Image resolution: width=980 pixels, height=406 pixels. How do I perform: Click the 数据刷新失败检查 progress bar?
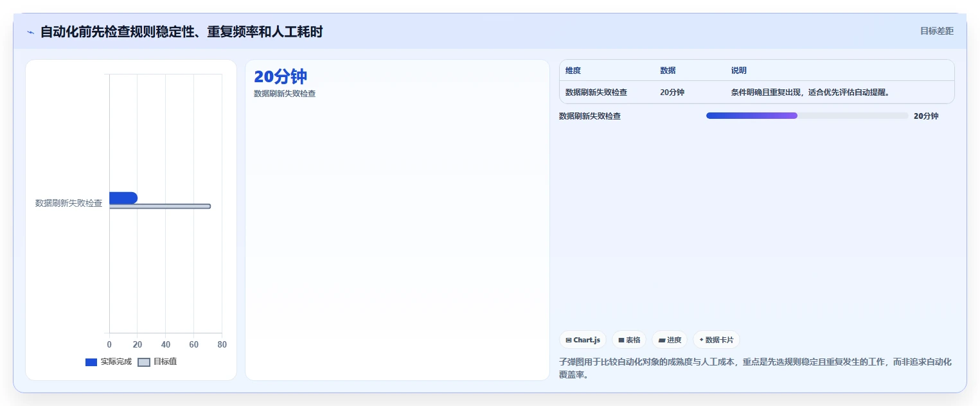807,116
